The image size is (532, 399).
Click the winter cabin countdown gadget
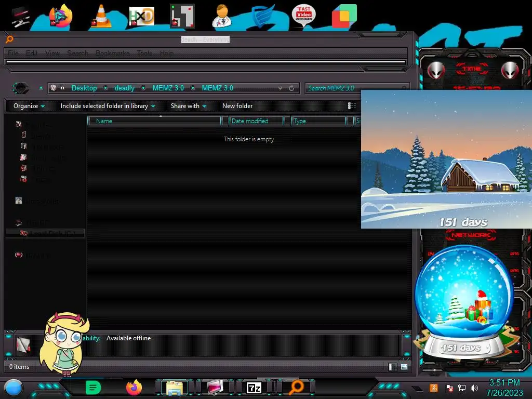coord(446,159)
